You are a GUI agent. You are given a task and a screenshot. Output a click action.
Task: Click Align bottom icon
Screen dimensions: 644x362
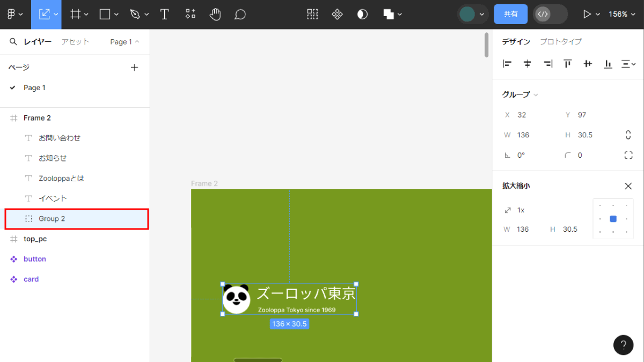tap(608, 64)
